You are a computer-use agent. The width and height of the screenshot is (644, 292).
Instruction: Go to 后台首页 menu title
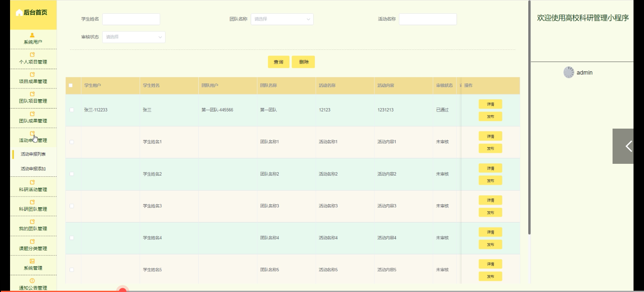tap(35, 13)
